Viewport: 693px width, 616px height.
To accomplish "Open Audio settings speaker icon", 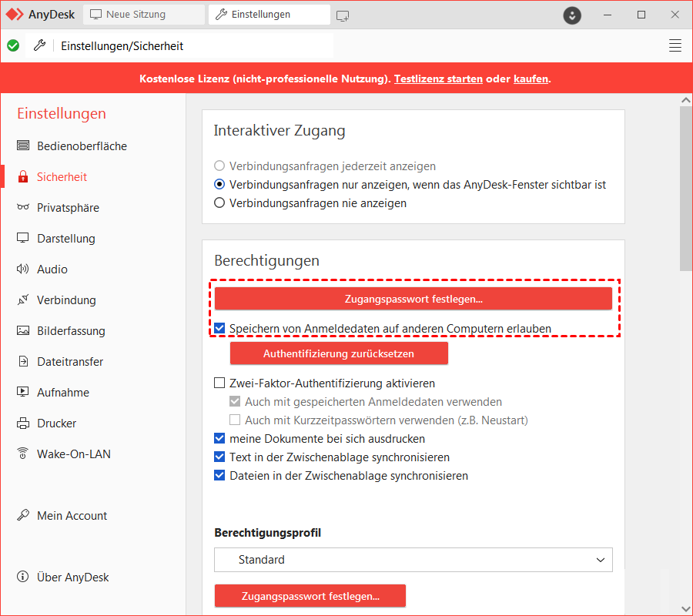I will (x=23, y=269).
